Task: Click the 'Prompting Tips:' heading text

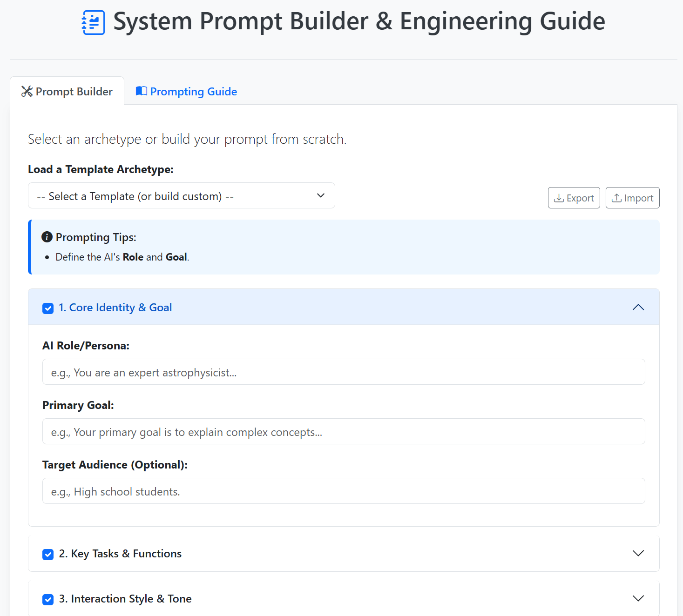Action: pyautogui.click(x=96, y=237)
